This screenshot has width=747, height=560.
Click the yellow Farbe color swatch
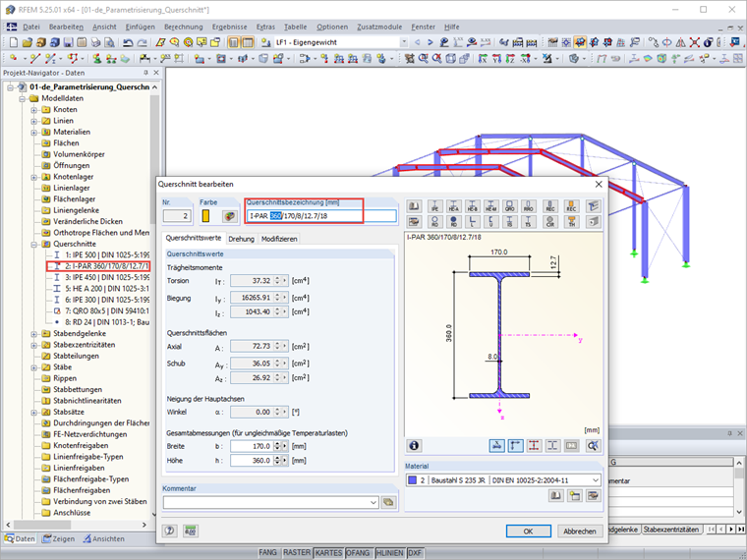pos(205,216)
